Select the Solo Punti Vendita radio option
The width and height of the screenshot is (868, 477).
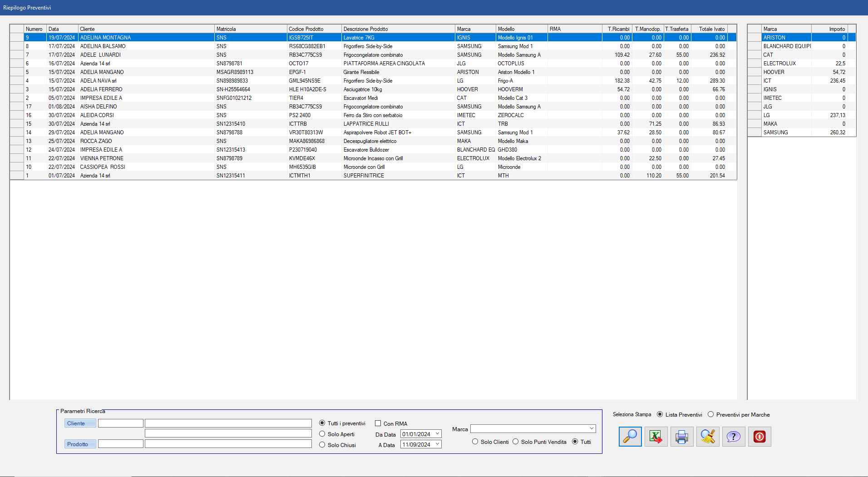click(516, 442)
